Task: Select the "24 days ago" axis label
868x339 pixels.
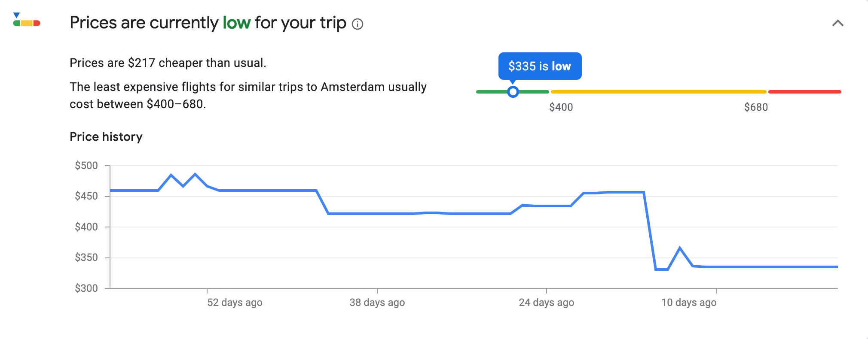Action: (x=546, y=303)
